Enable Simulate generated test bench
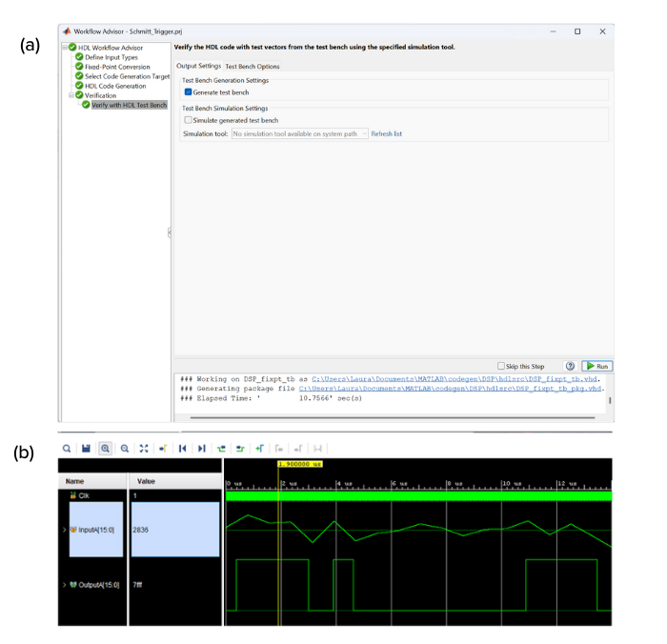The image size is (667, 644). click(188, 120)
